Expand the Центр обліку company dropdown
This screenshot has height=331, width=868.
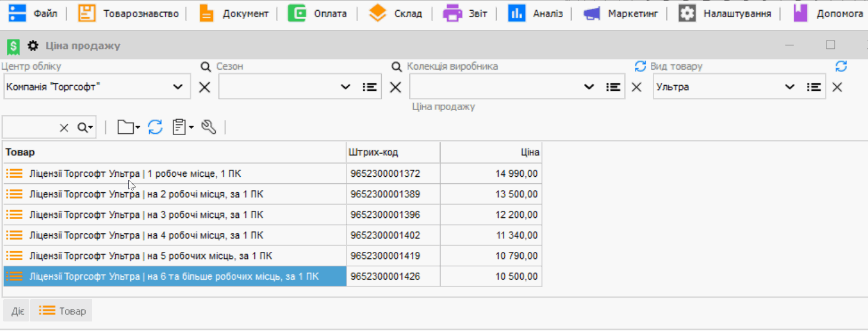(x=178, y=87)
